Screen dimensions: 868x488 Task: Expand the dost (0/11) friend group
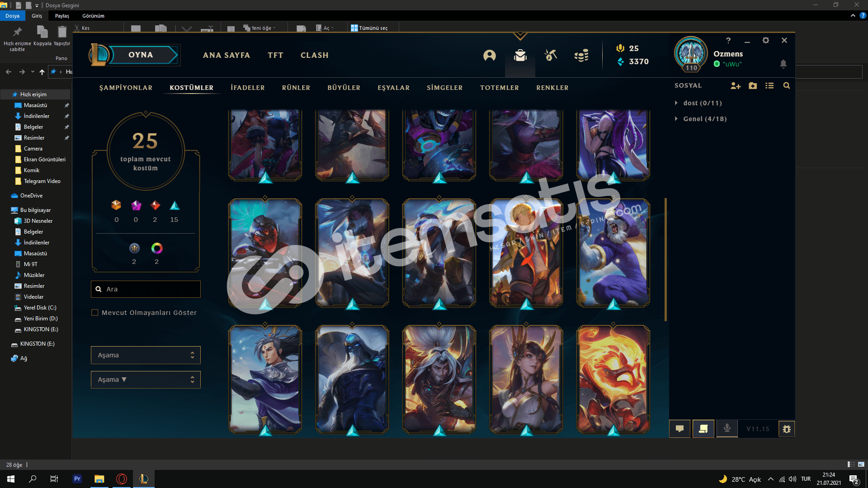(x=676, y=103)
